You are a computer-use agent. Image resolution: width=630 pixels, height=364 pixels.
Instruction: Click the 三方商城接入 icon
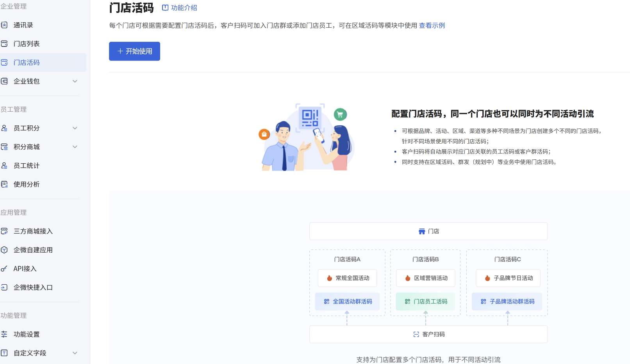[x=4, y=231]
